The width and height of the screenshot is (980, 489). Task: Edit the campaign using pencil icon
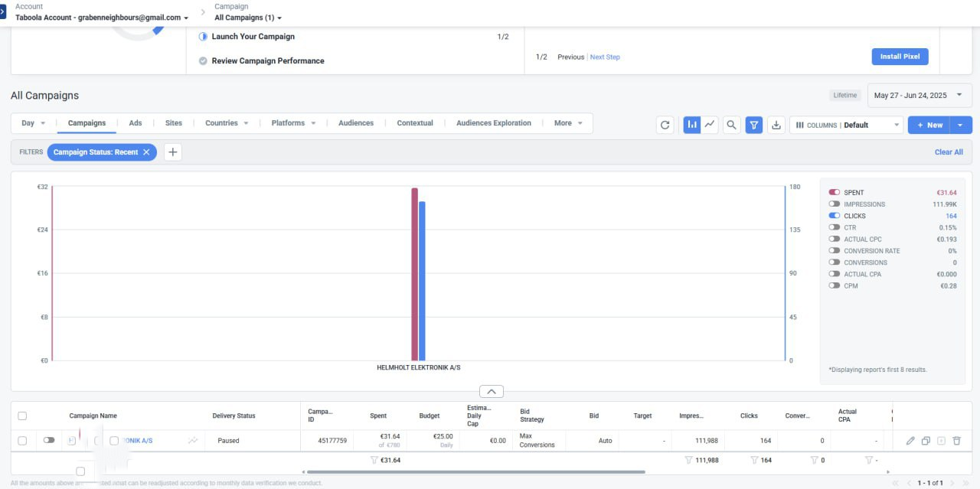pos(910,440)
